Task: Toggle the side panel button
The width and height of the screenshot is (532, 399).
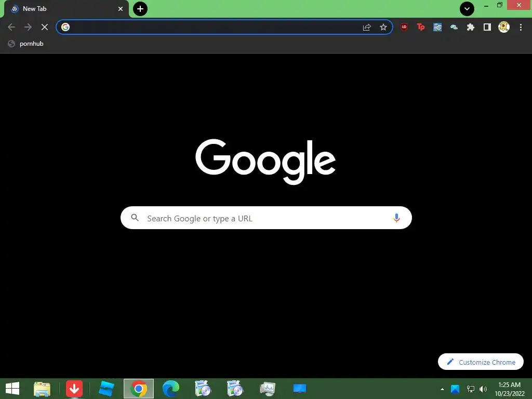Action: (487, 27)
